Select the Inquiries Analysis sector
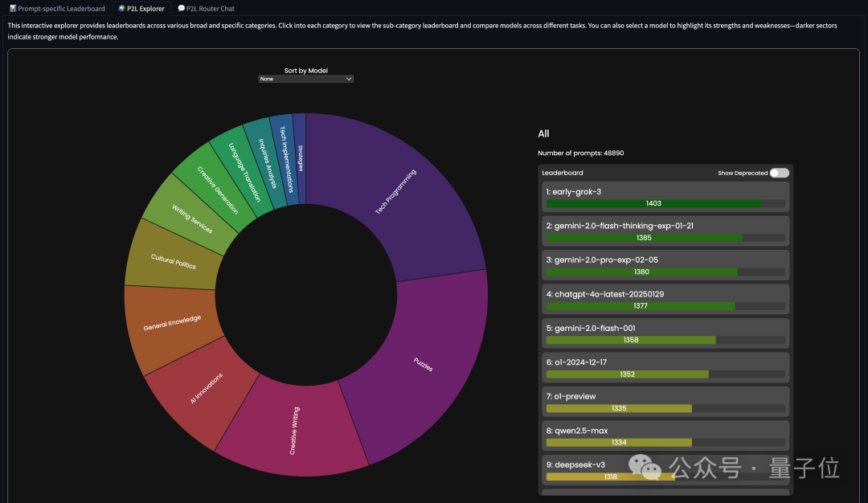Viewport: 868px width, 503px height. click(x=267, y=164)
